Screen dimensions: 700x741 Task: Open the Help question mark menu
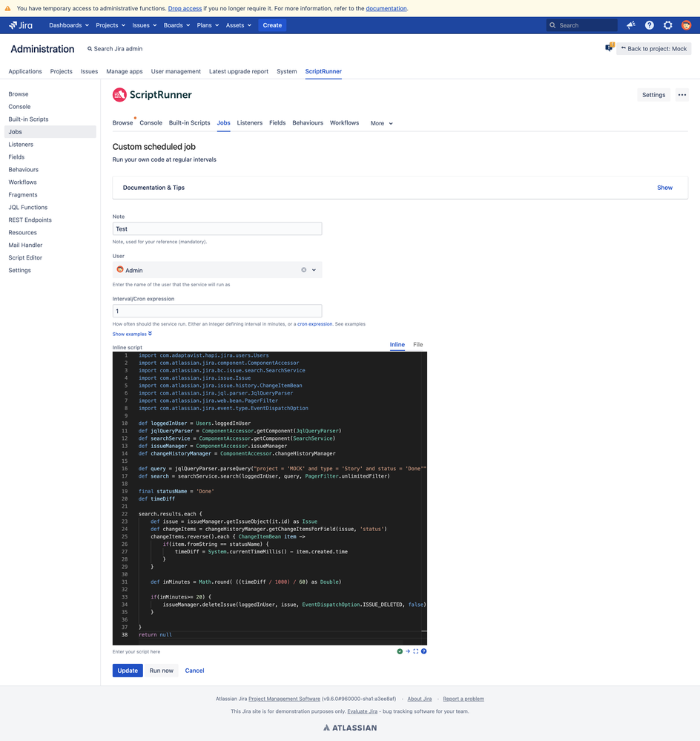click(650, 25)
